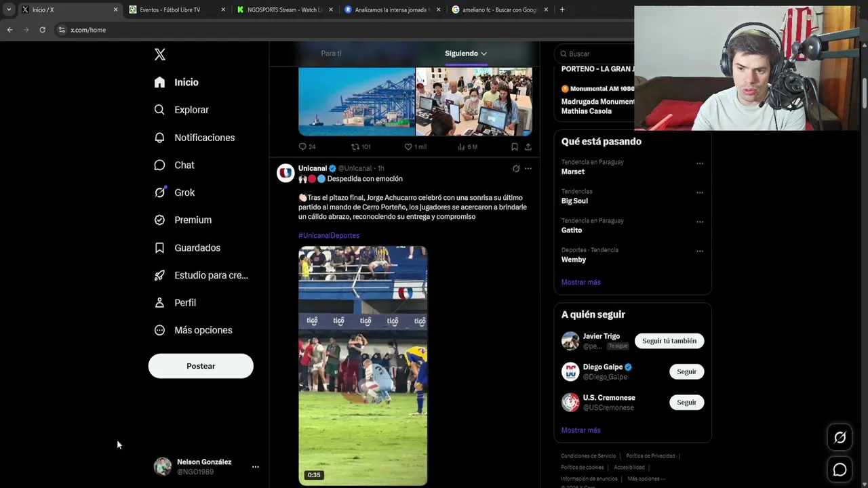Open the Big Soul trending topic

(574, 201)
